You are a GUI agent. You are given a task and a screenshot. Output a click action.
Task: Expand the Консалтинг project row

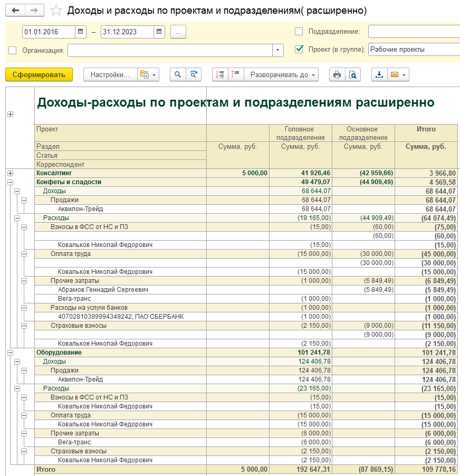(x=11, y=173)
